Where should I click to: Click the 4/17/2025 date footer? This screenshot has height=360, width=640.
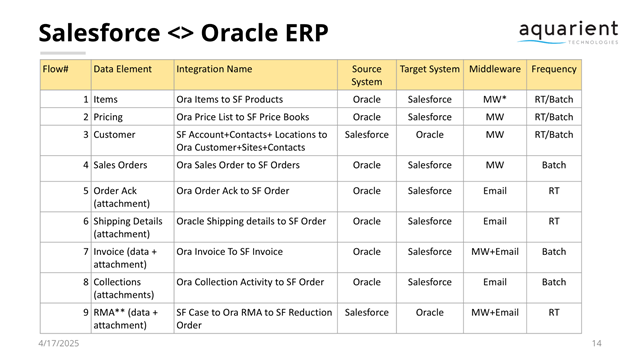(59, 343)
